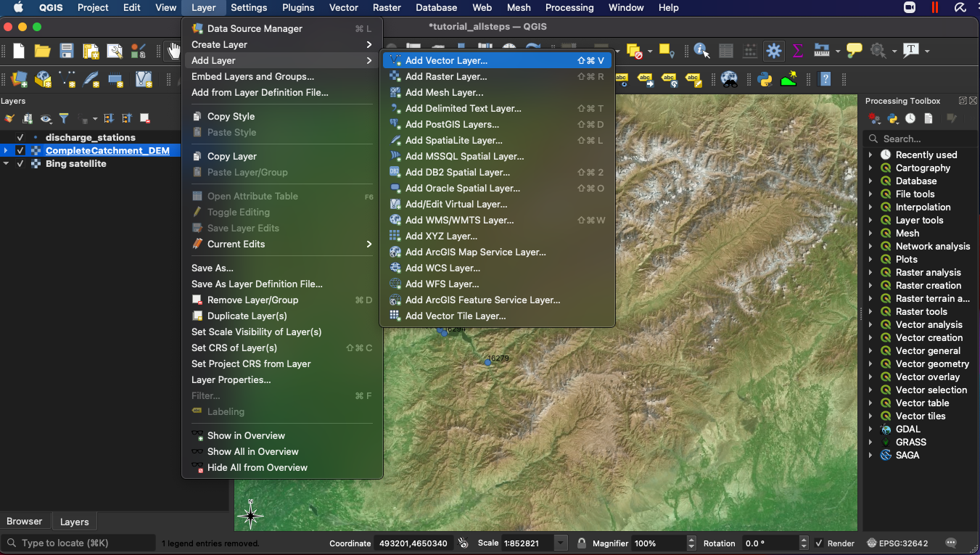
Task: Click the Rotation spinner up arrow
Action: pos(803,540)
